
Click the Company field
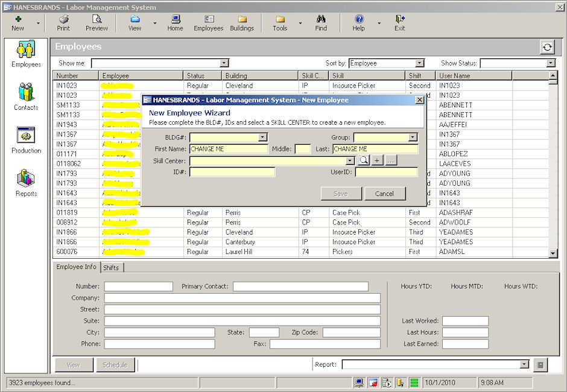pos(242,298)
